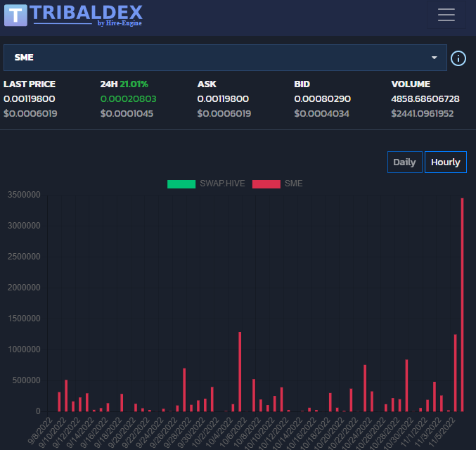Open the hamburger navigation menu

pyautogui.click(x=446, y=15)
